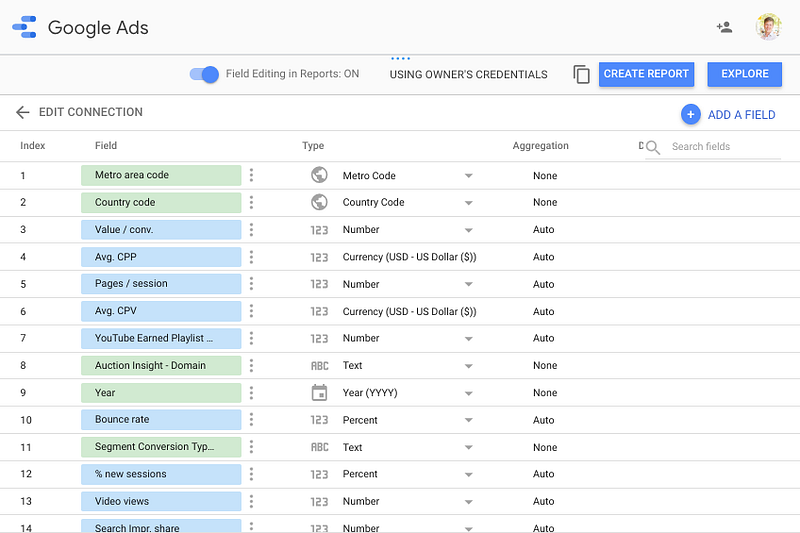Expand Year (YYYY) type dropdown
Image resolution: width=800 pixels, height=533 pixels.
[468, 393]
